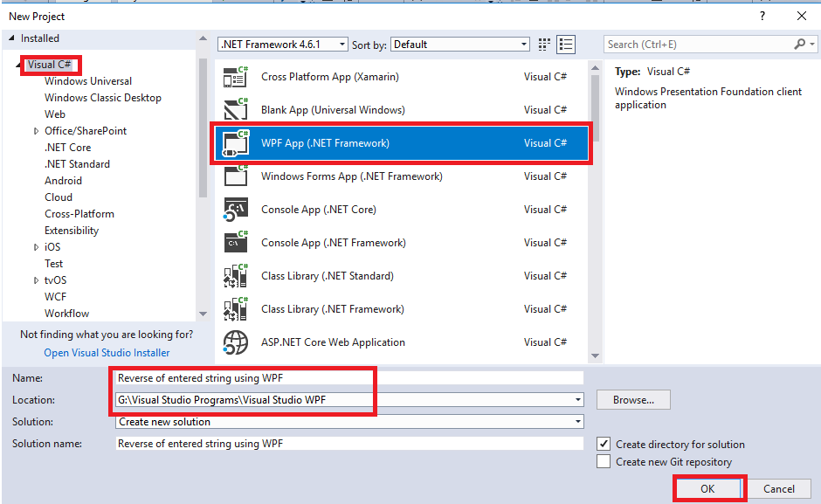Click category tree scrollbar down arrow
Image resolution: width=821 pixels, height=504 pixels.
pos(204,314)
